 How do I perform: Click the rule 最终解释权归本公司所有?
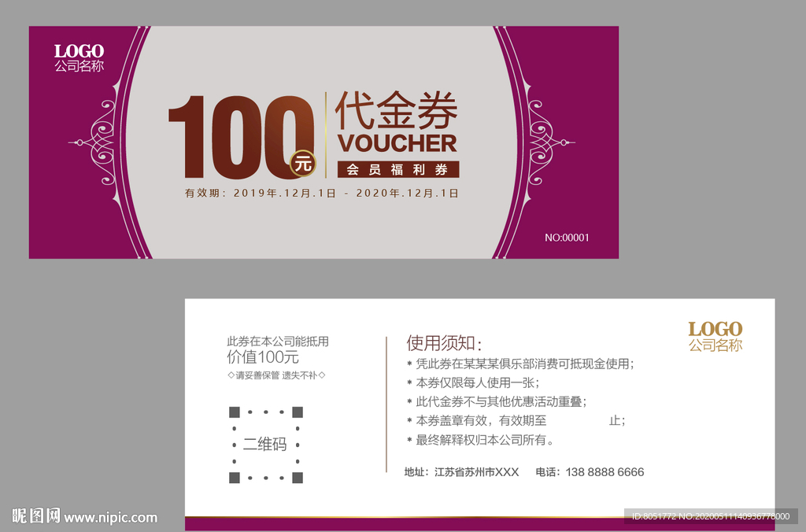tap(480, 440)
